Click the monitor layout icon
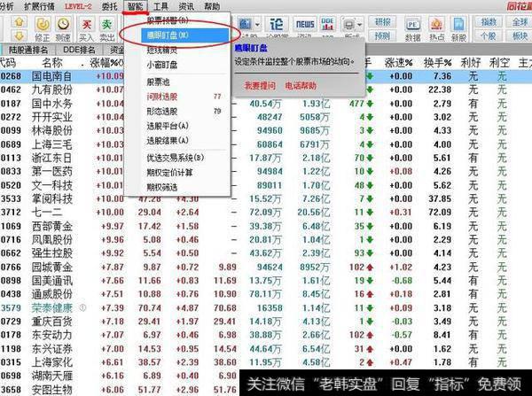Viewport: 532px width, 396px height. click(x=348, y=25)
